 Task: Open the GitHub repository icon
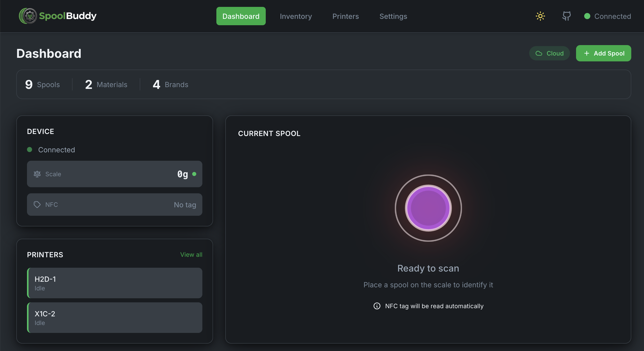[x=566, y=16]
